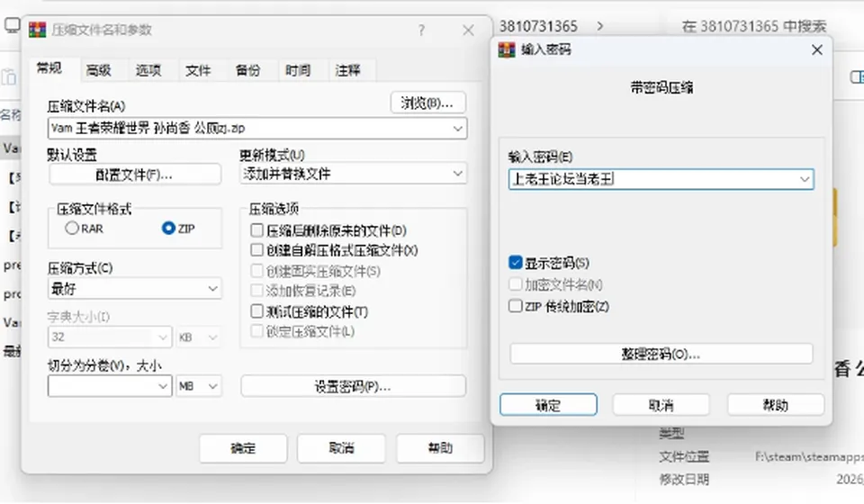
Task: Click WinRAR icon in password dialog title bar
Action: coord(507,49)
